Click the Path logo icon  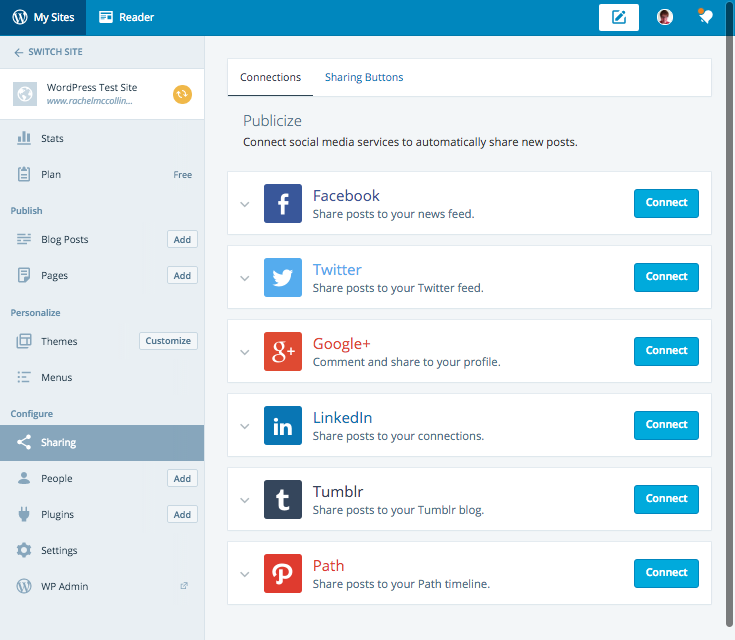[x=283, y=573]
